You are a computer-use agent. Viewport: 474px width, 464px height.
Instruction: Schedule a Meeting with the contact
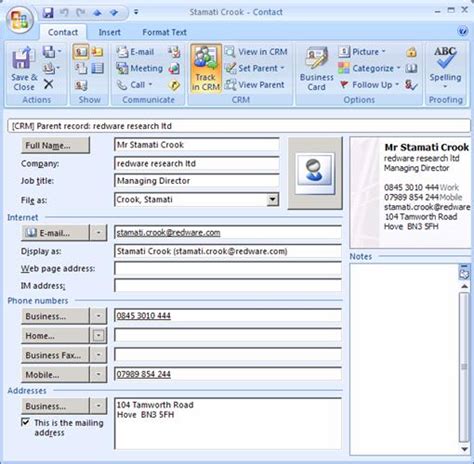click(x=139, y=69)
